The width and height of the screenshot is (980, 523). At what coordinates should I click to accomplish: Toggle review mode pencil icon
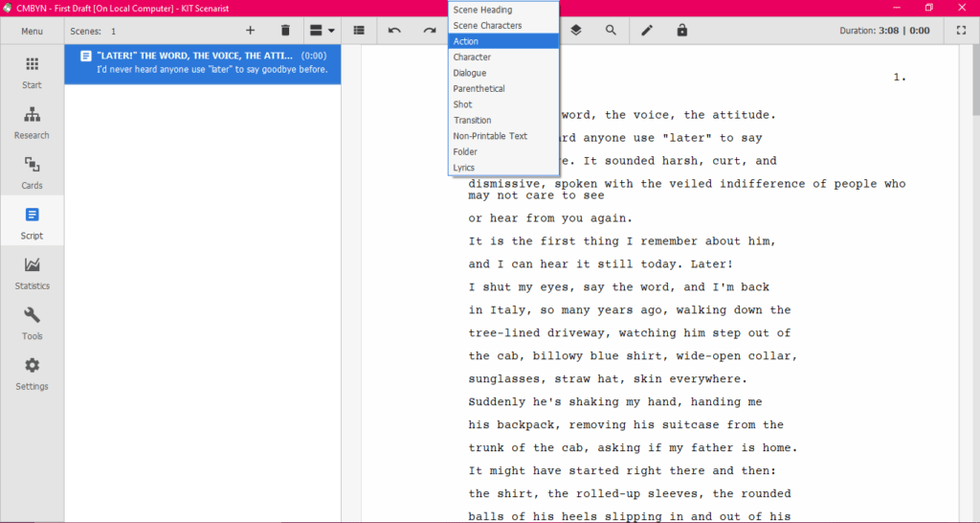pyautogui.click(x=647, y=30)
